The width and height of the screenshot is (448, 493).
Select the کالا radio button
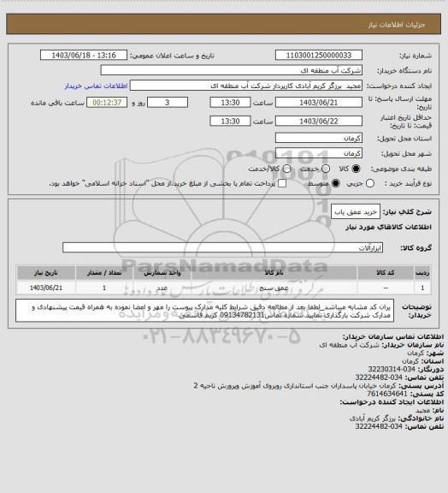pyautogui.click(x=356, y=169)
